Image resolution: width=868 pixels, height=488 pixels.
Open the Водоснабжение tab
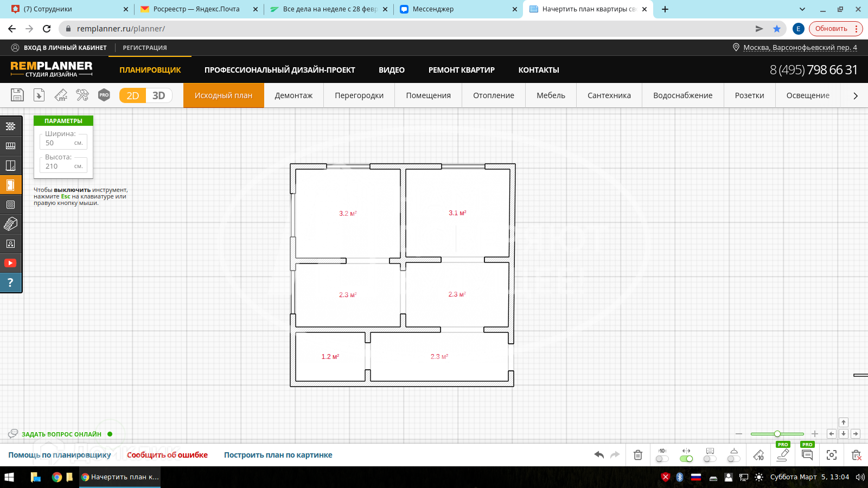click(683, 95)
